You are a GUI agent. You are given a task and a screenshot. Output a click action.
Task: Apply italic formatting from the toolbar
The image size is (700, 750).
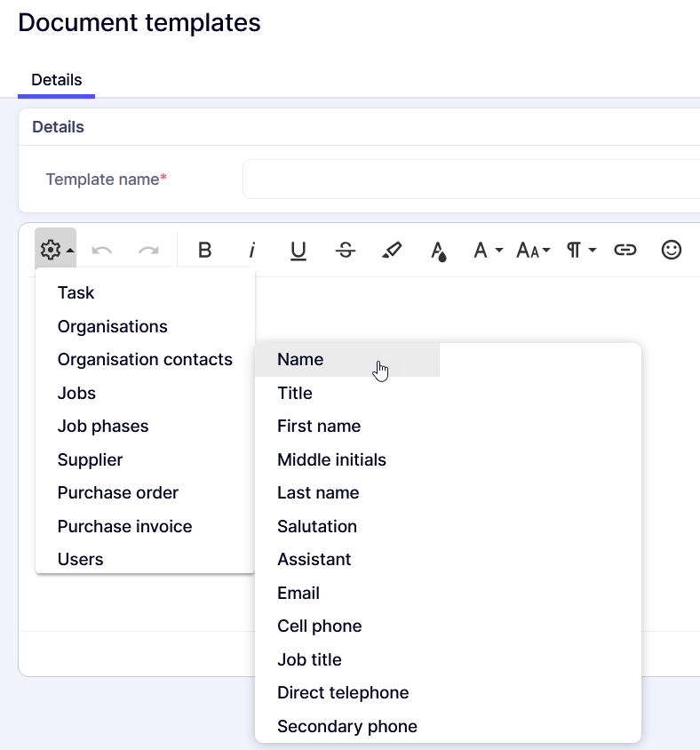click(252, 251)
